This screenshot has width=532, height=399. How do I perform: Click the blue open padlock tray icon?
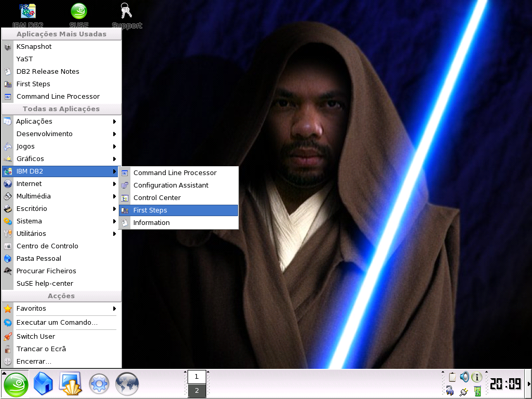450,391
